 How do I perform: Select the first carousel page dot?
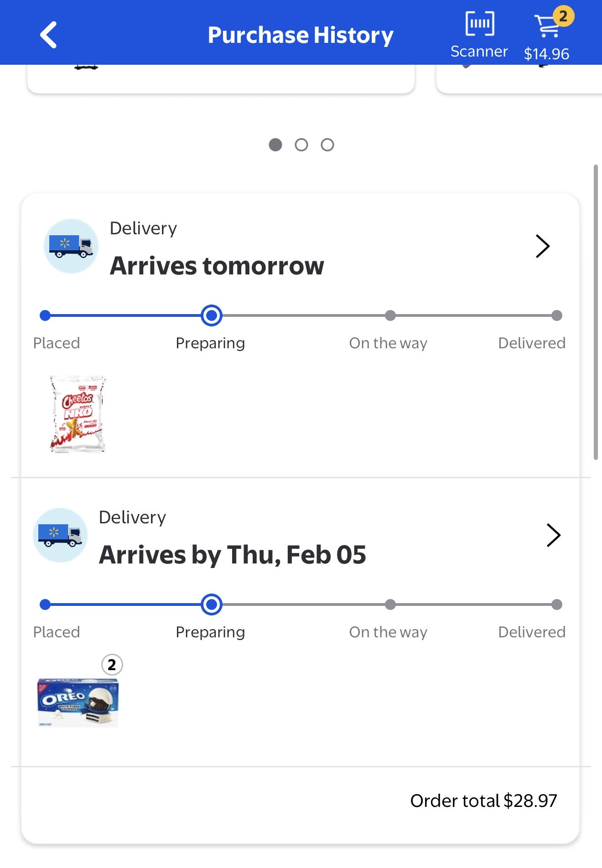pos(275,145)
